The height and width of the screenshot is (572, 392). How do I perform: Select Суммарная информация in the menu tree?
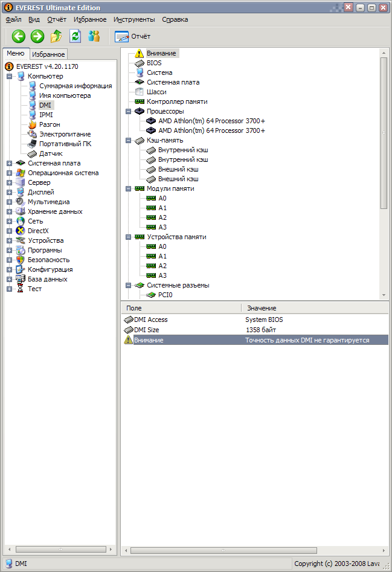[x=76, y=86]
